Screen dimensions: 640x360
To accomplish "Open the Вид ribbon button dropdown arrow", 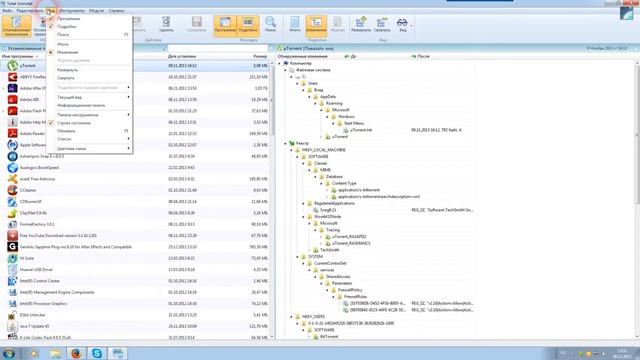I will [411, 25].
